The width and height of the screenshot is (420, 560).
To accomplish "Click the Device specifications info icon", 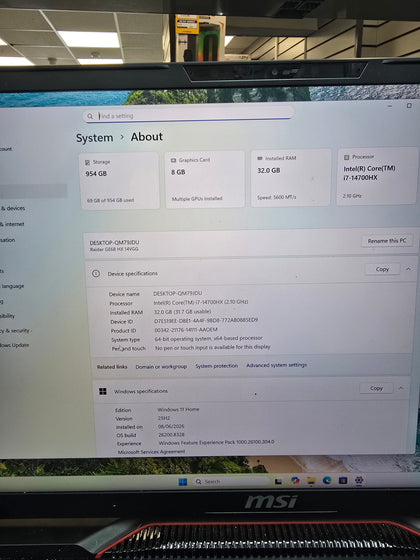I will click(x=96, y=274).
